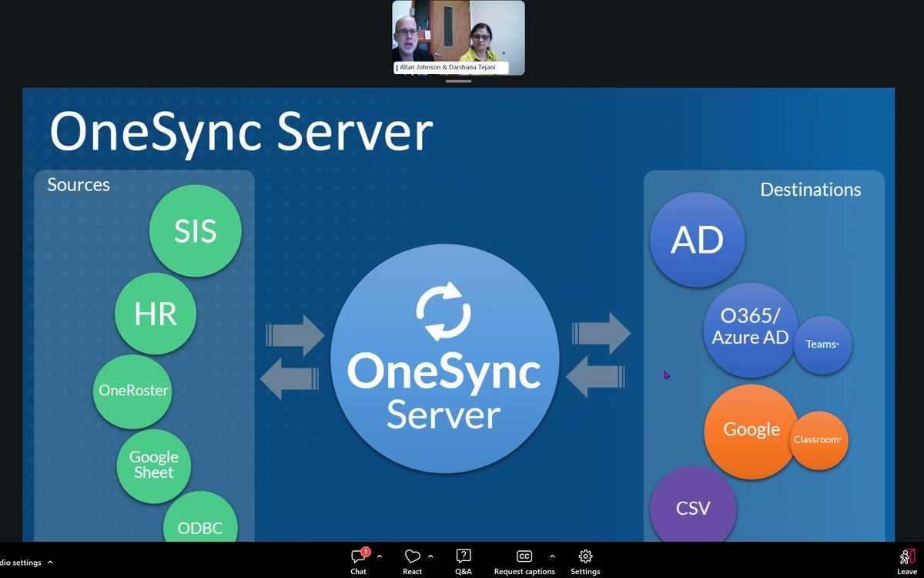Leave the meeting
Viewport: 924px width, 578px height.
(907, 561)
